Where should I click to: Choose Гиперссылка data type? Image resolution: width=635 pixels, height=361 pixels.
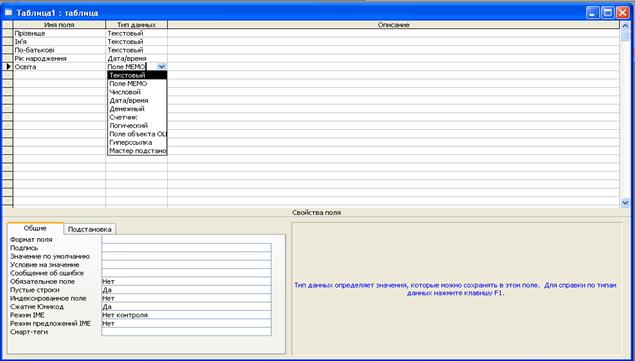coord(137,142)
